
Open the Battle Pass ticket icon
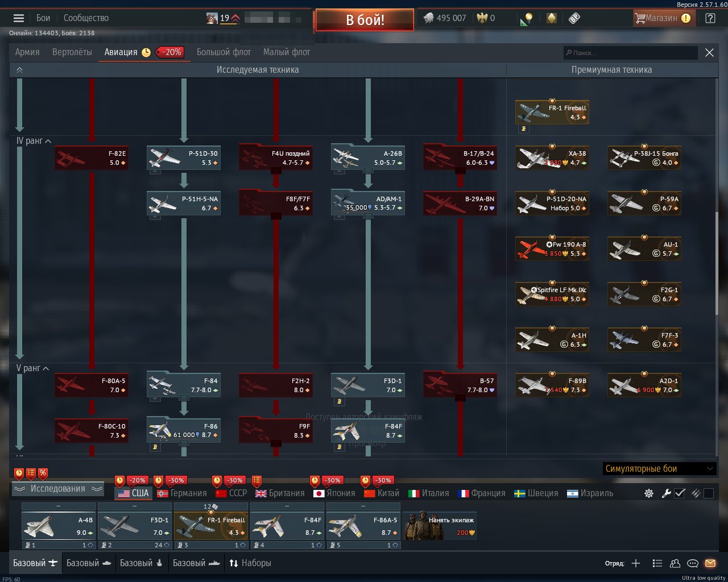[x=574, y=18]
